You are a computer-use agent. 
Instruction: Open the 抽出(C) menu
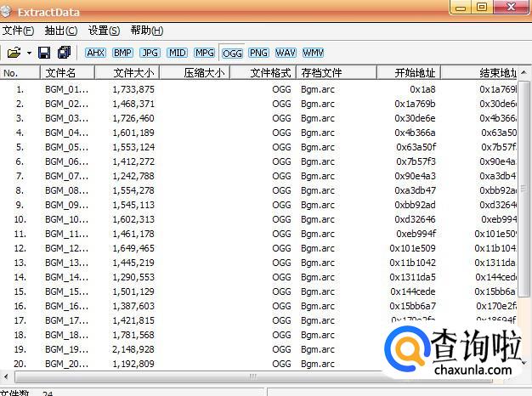pyautogui.click(x=60, y=31)
